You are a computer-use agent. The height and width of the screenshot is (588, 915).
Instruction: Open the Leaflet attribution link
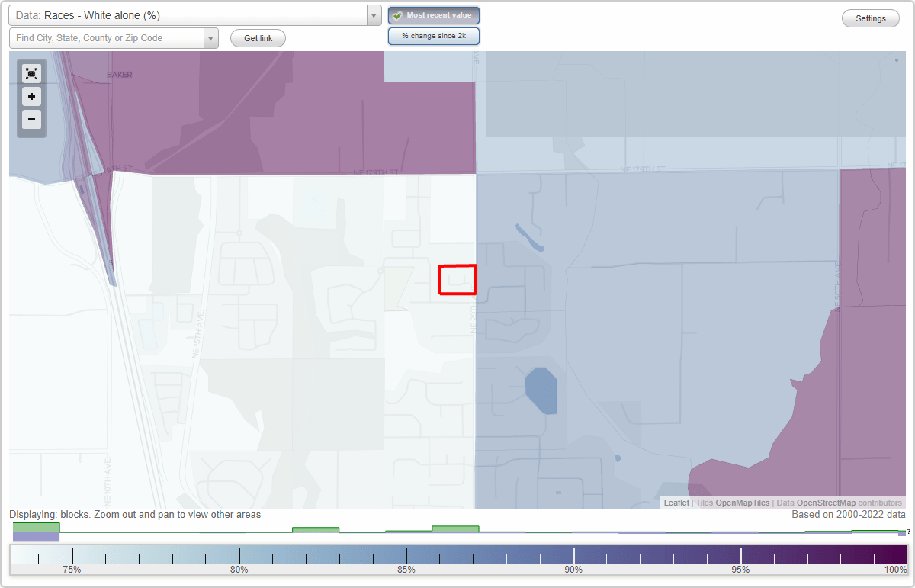(x=676, y=503)
